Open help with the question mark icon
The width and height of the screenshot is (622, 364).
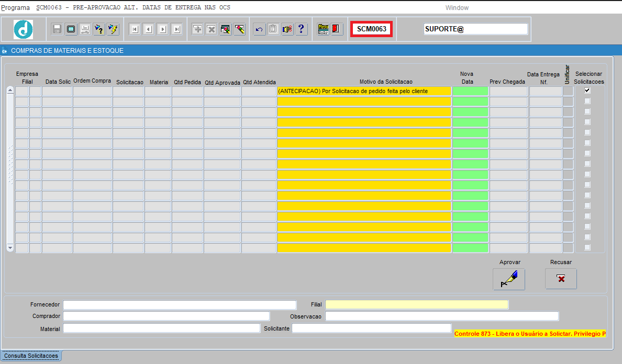click(x=301, y=29)
